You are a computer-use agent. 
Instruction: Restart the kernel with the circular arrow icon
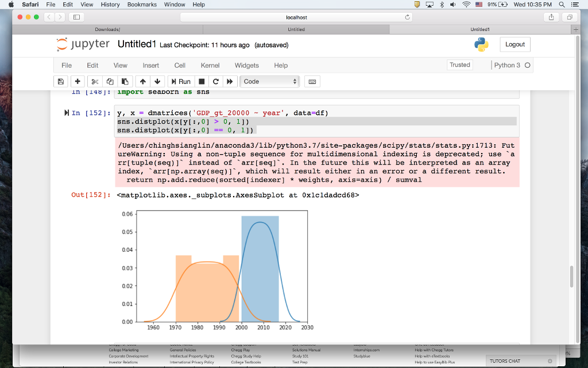tap(216, 82)
